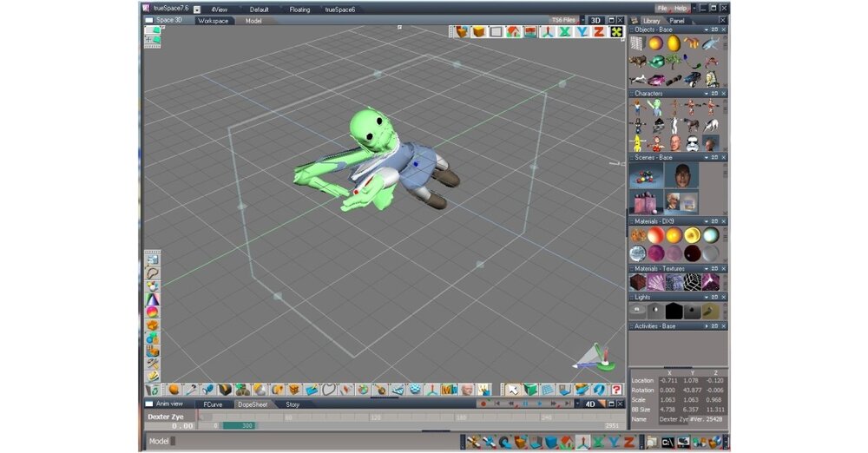
Task: Open the Help menu
Action: pos(681,8)
